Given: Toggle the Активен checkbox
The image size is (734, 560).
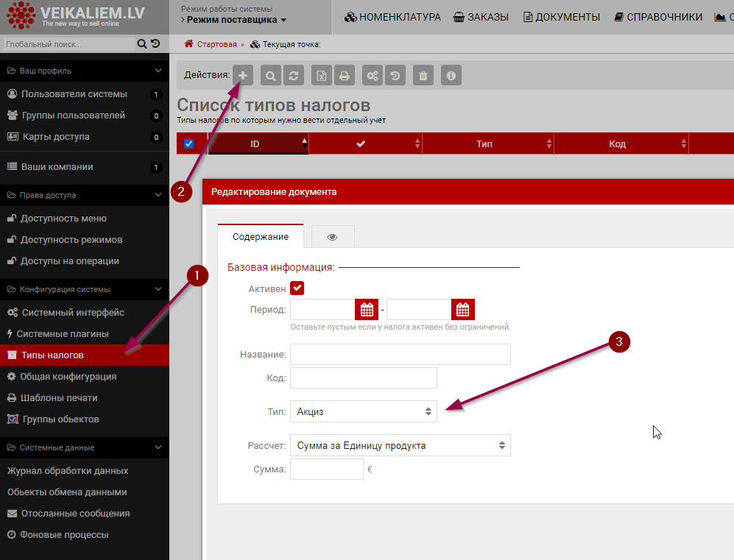Looking at the screenshot, I should coord(297,288).
